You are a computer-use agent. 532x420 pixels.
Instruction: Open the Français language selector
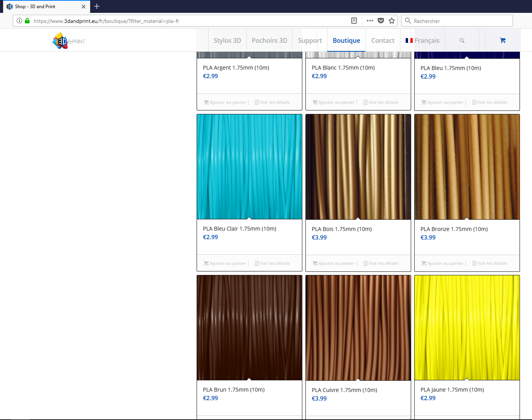point(422,40)
